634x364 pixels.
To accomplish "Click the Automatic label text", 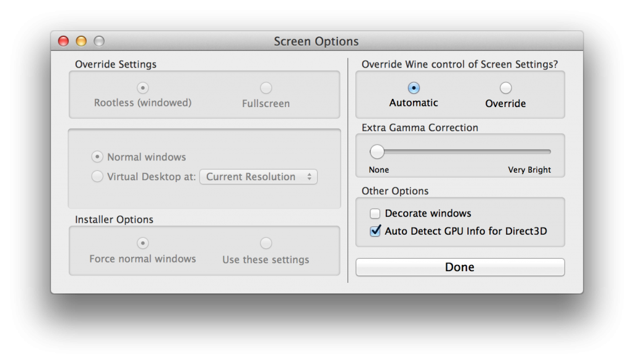I will pos(414,103).
